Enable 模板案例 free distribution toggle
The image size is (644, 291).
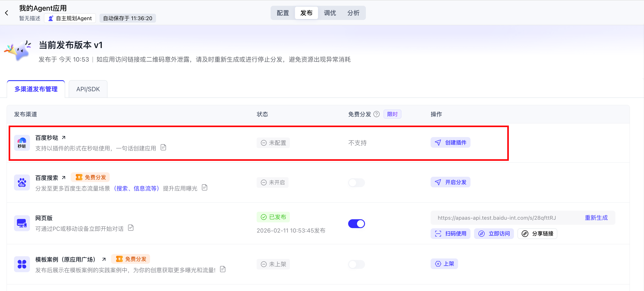(356, 264)
